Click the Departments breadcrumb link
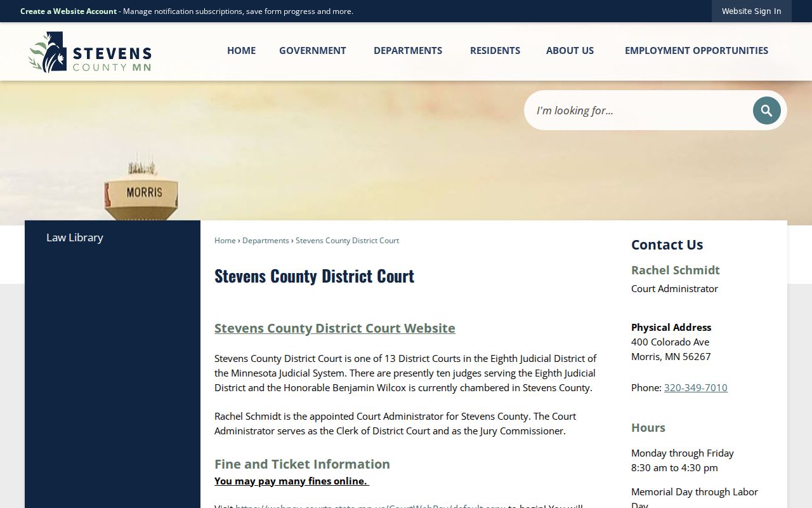This screenshot has height=508, width=812. coord(266,241)
